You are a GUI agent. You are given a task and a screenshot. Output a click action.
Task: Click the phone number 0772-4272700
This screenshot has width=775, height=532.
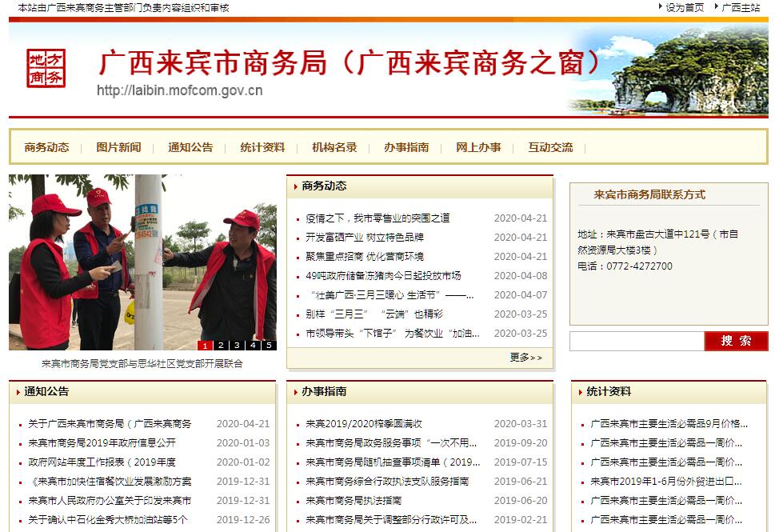640,266
